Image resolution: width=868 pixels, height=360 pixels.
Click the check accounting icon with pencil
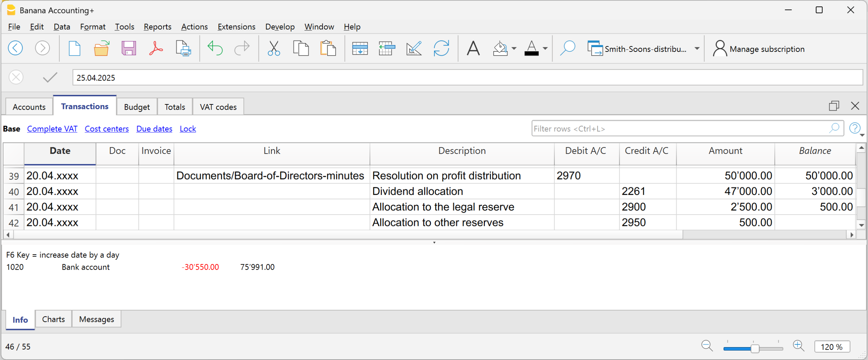tap(414, 48)
